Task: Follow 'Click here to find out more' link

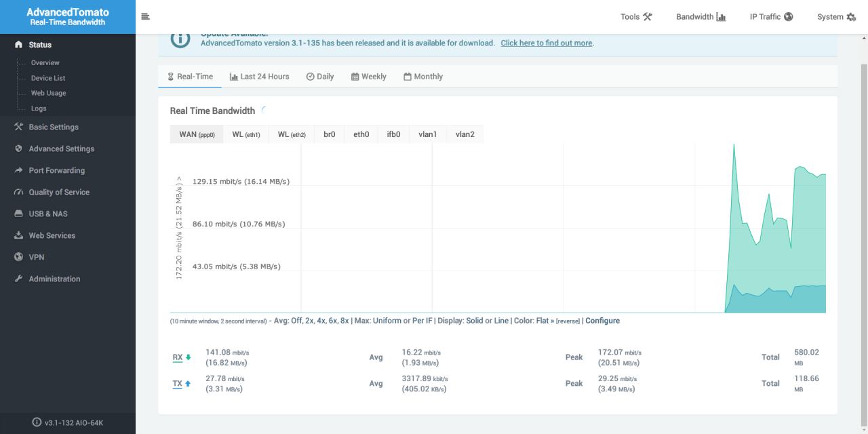Action: click(x=547, y=43)
